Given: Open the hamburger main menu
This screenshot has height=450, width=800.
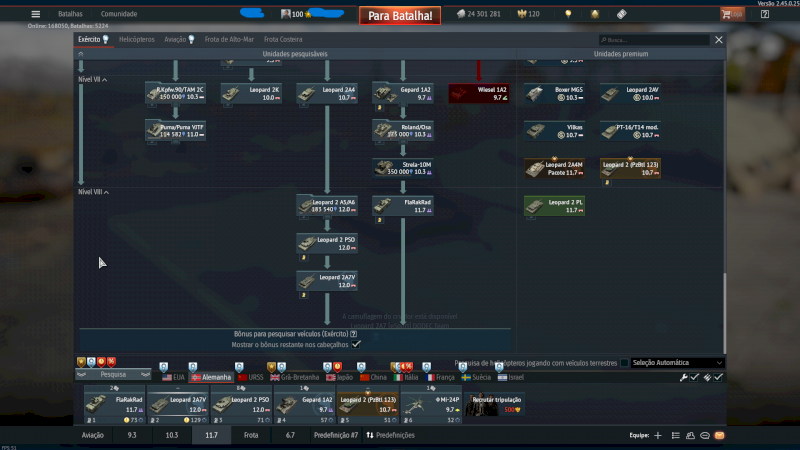Looking at the screenshot, I should pyautogui.click(x=36, y=14).
